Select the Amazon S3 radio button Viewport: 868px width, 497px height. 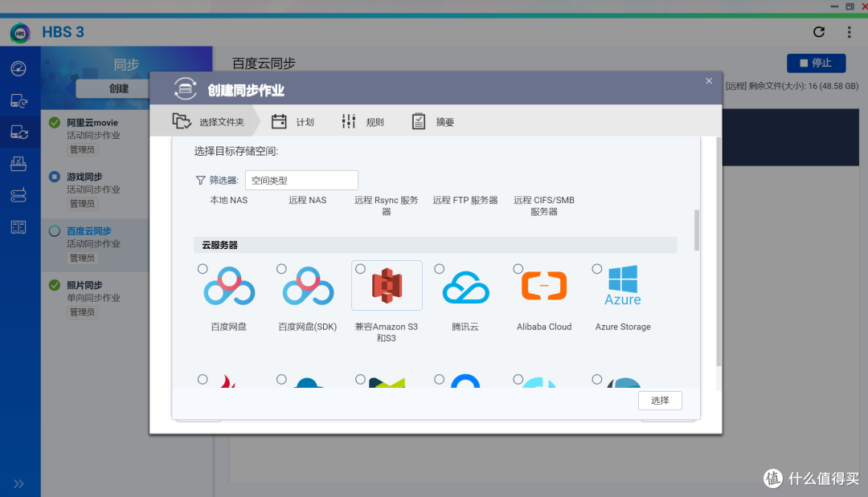tap(360, 269)
